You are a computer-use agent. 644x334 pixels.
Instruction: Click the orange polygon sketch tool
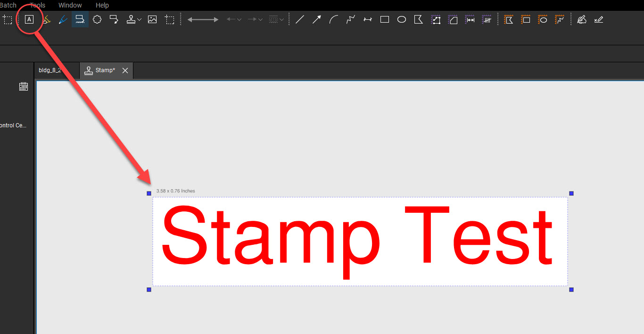[x=509, y=19]
